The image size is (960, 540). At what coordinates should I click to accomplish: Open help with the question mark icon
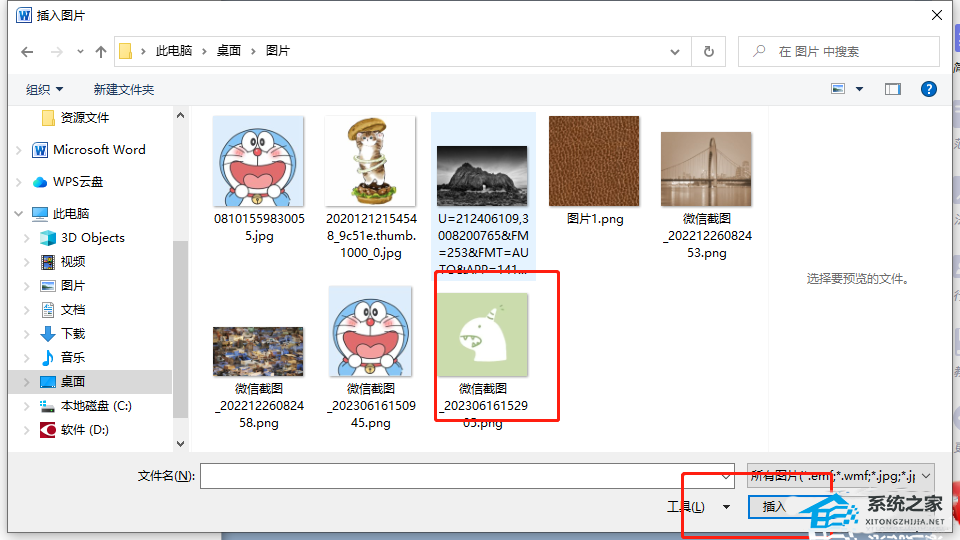point(929,89)
